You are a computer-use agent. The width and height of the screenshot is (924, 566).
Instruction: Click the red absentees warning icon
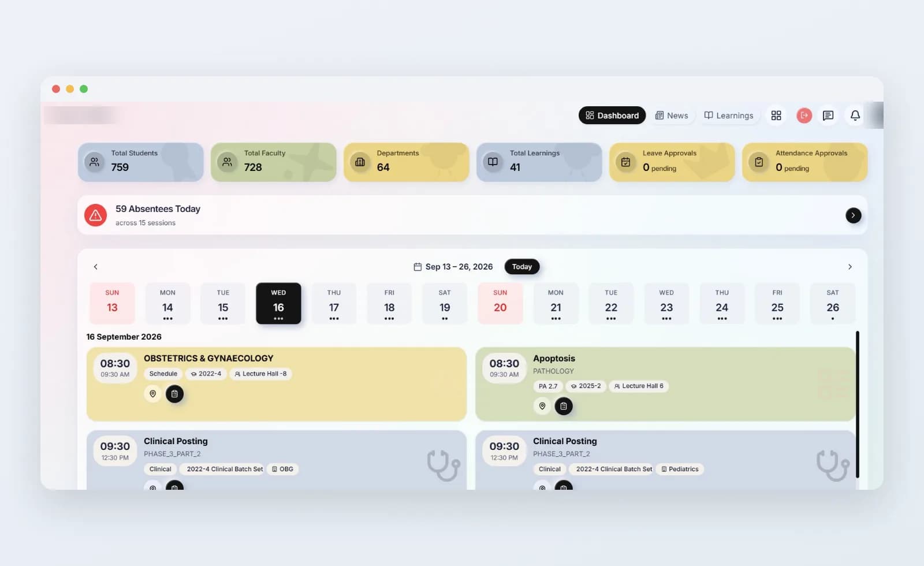96,215
